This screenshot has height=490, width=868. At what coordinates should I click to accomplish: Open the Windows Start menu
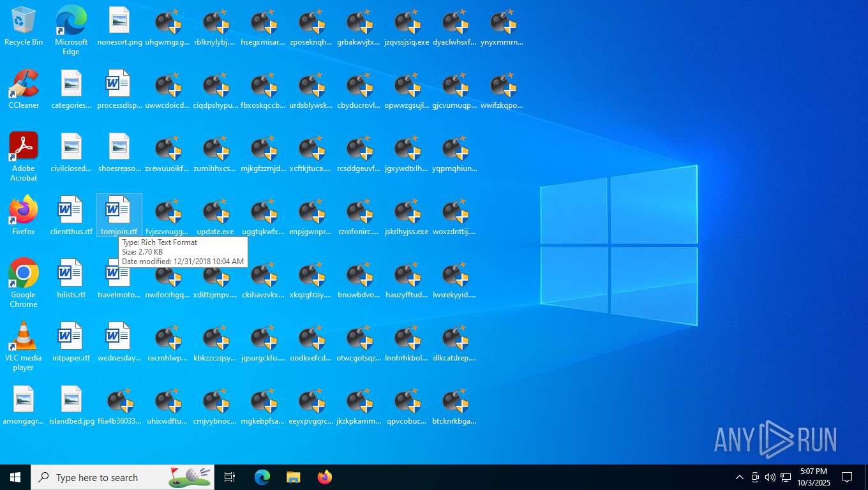[15, 477]
